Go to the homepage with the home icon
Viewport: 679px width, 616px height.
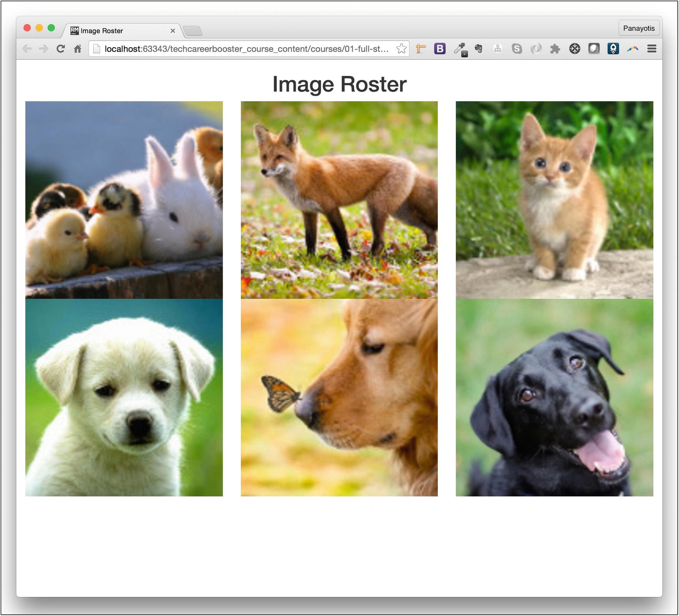78,48
